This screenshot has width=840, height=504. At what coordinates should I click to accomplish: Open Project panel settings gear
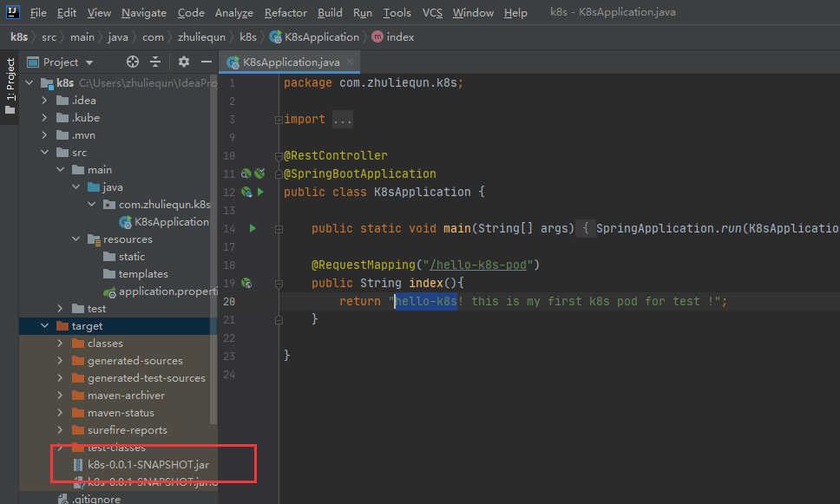(x=183, y=62)
